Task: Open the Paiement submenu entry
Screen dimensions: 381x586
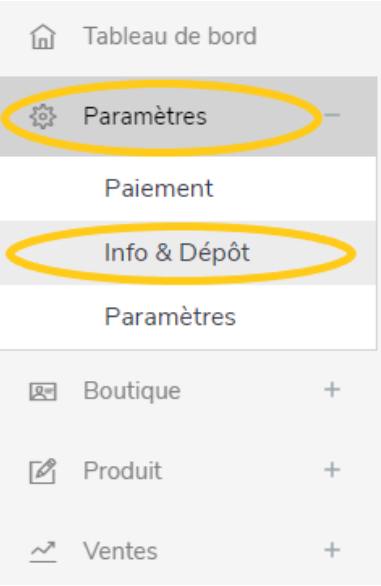Action: click(x=159, y=188)
